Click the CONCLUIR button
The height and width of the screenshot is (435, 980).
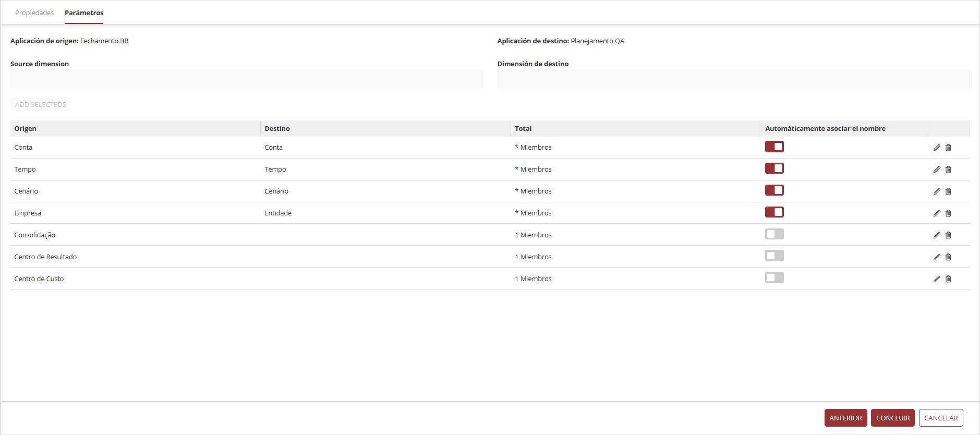893,418
